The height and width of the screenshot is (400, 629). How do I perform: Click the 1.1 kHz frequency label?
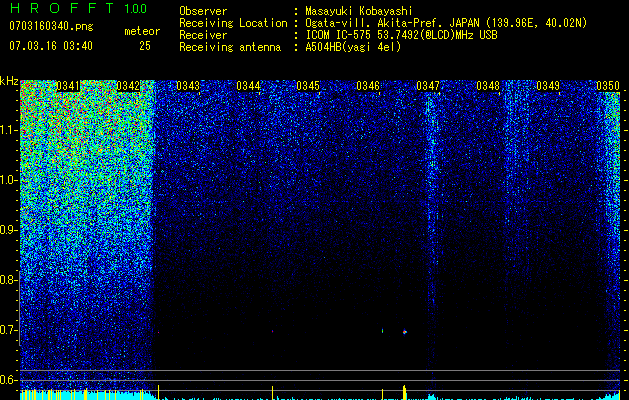click(x=8, y=130)
